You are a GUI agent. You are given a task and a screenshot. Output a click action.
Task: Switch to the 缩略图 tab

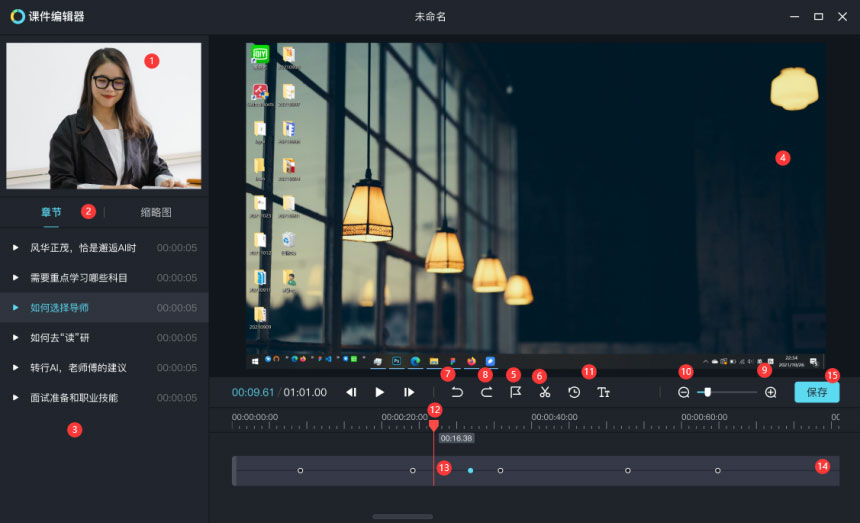156,212
